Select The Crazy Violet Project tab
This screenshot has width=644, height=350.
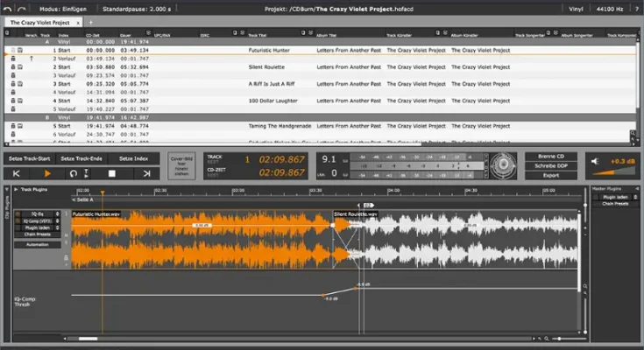click(x=39, y=21)
